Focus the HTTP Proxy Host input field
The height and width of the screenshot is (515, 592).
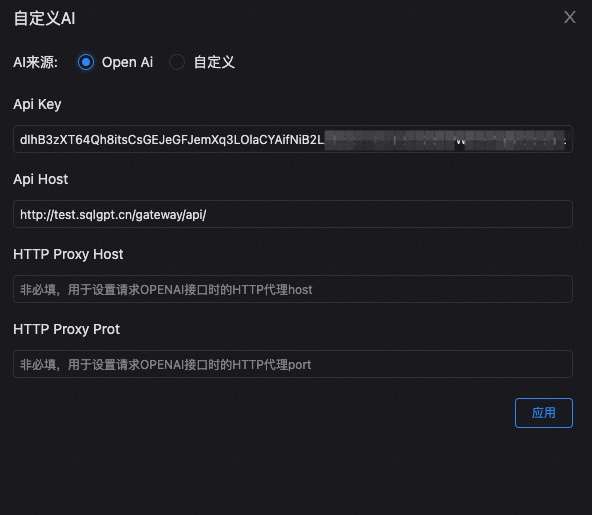point(293,289)
